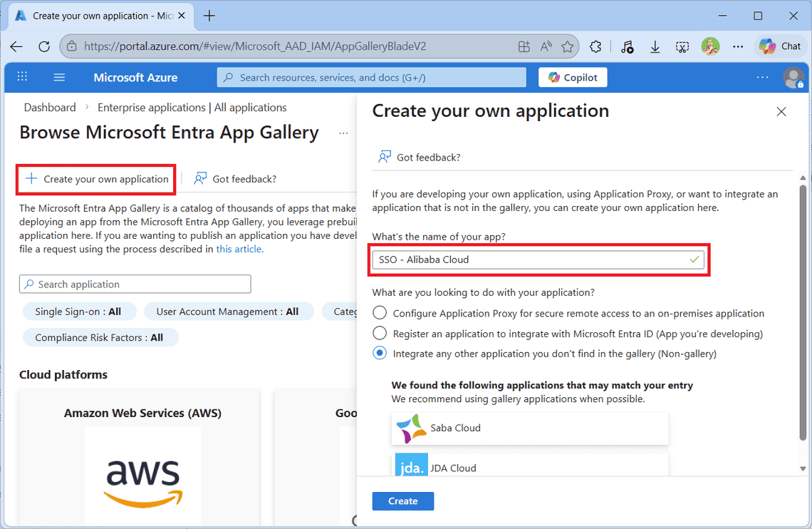Open the 'this article' link
The width and height of the screenshot is (812, 529).
coord(239,249)
